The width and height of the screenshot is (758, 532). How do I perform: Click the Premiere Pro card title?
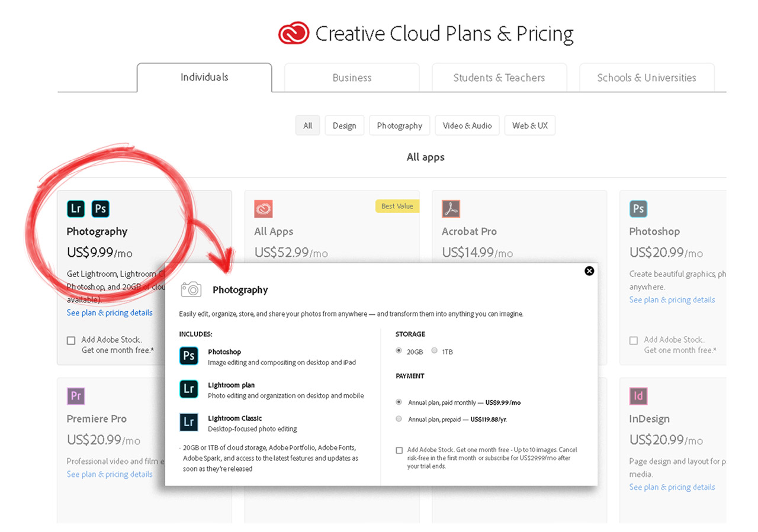(97, 418)
